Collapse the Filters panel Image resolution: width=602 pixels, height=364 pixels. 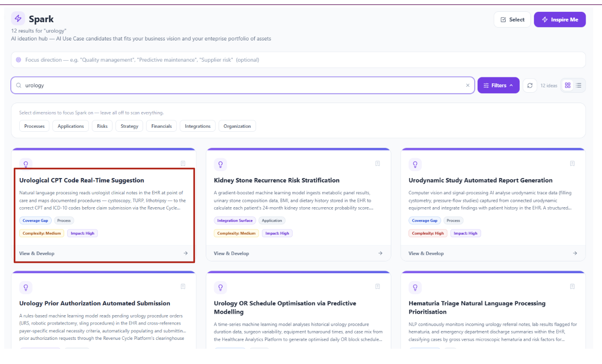[498, 85]
